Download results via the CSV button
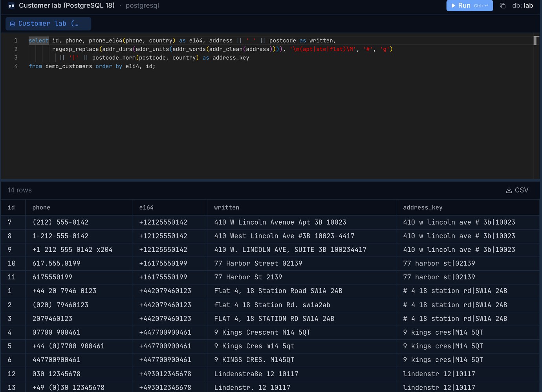The height and width of the screenshot is (392, 542). [x=517, y=190]
